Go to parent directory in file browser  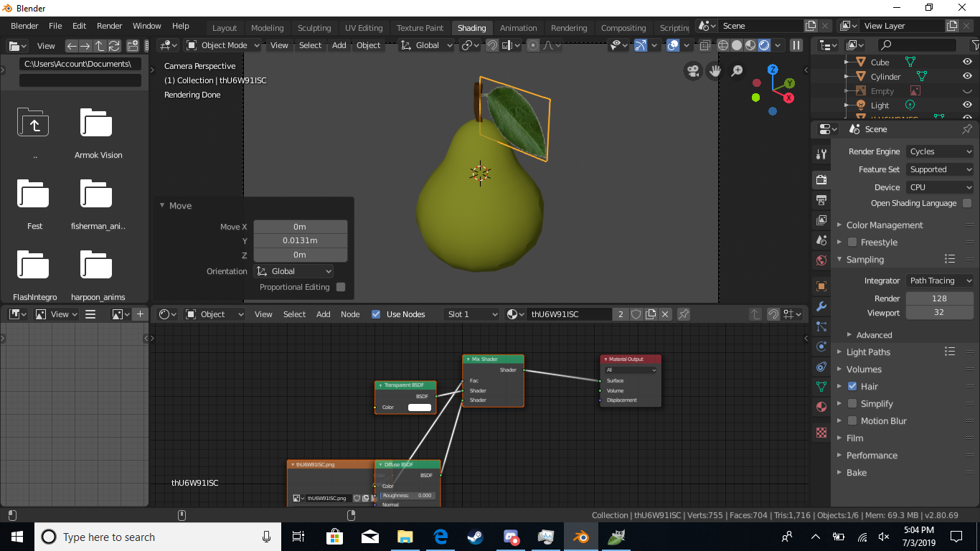tap(99, 45)
